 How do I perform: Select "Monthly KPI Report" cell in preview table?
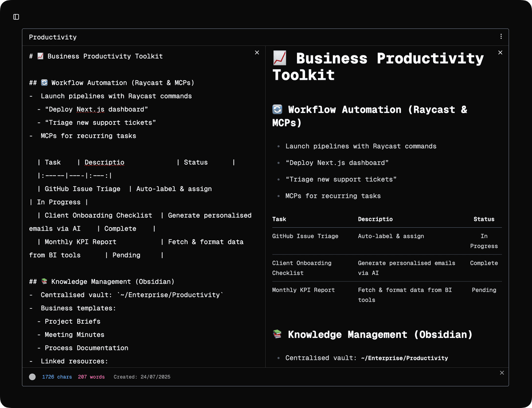303,290
